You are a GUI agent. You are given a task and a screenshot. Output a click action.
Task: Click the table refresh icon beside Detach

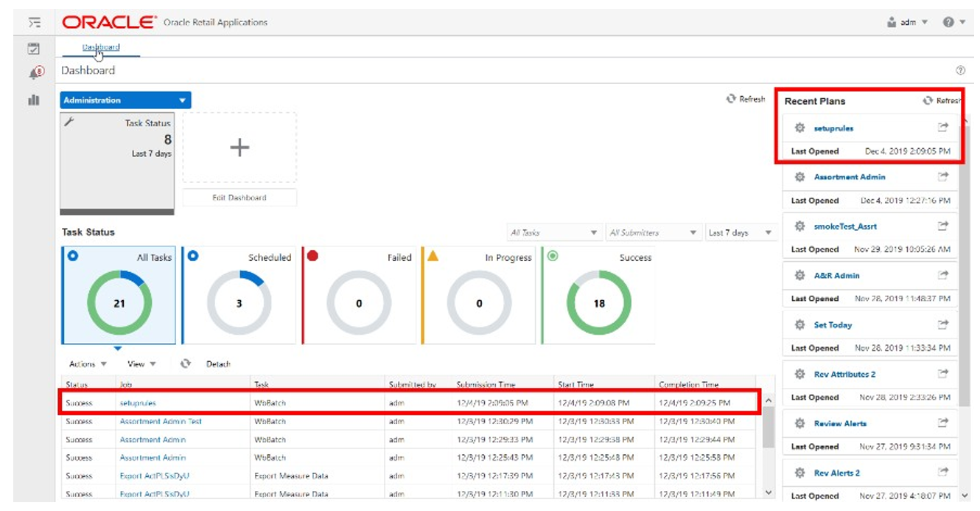(x=186, y=364)
